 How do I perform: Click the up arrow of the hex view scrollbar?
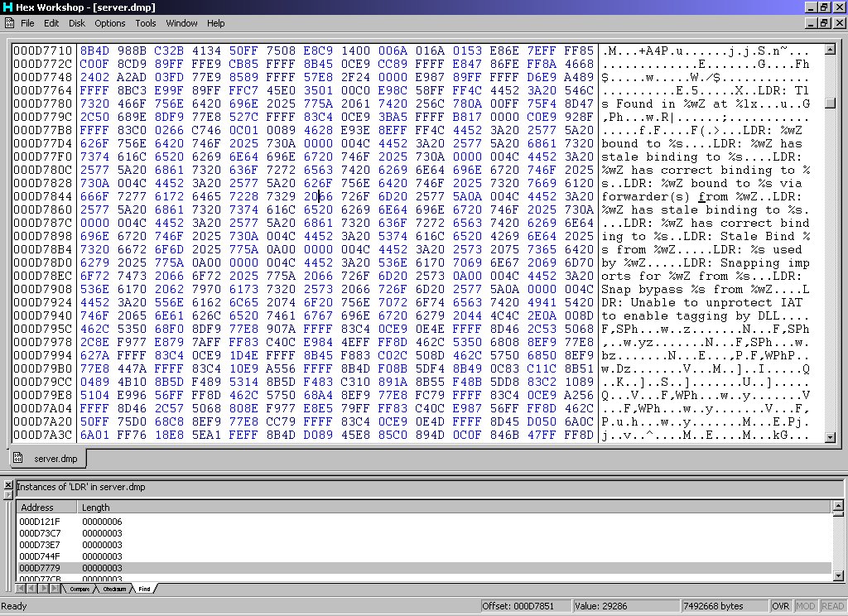[x=830, y=50]
